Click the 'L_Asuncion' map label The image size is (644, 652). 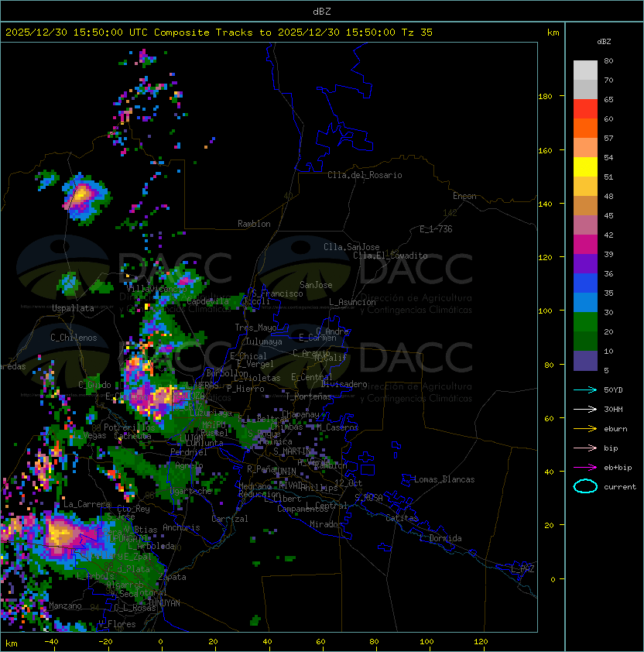pyautogui.click(x=352, y=302)
